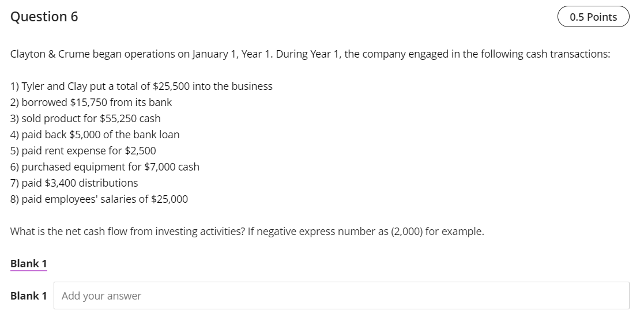Click the Question 6 heading
The image size is (644, 322).
click(44, 17)
